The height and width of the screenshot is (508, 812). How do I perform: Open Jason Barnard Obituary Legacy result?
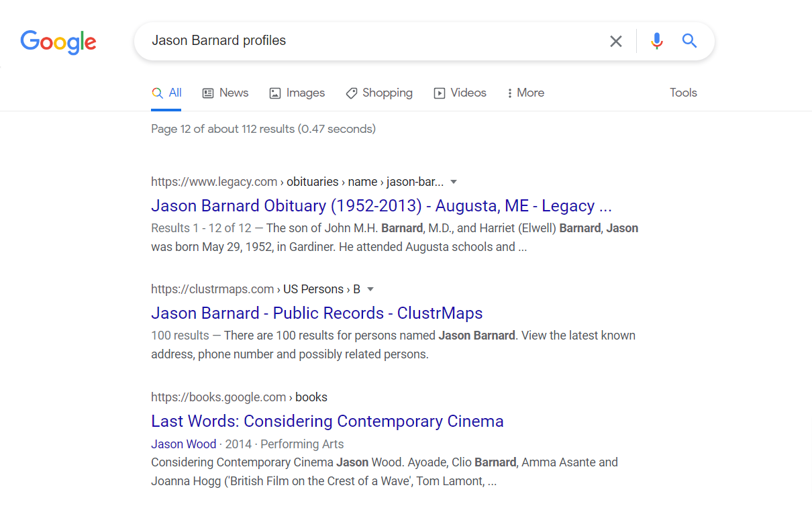[381, 205]
